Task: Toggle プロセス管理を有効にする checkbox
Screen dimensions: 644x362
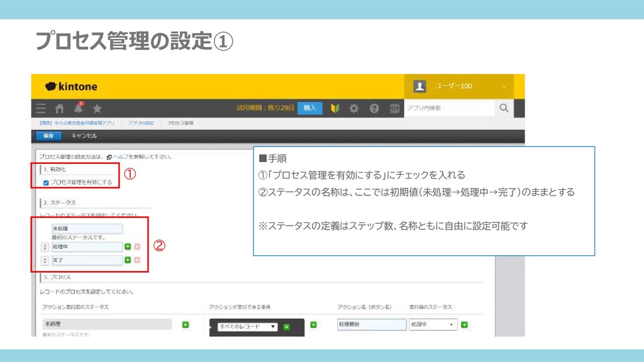Action: pos(46,183)
